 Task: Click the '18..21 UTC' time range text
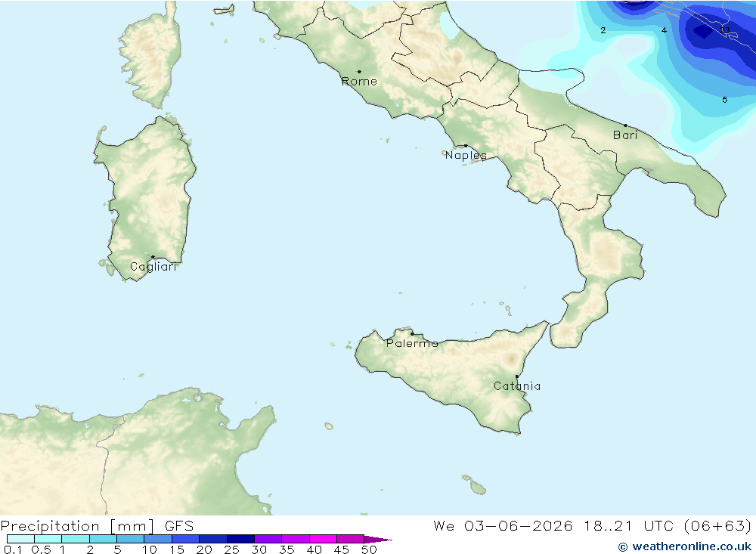631,525
